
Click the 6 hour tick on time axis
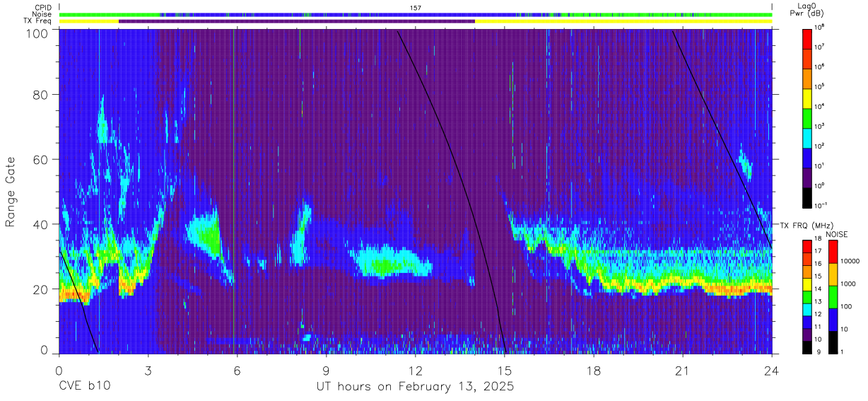pyautogui.click(x=237, y=370)
